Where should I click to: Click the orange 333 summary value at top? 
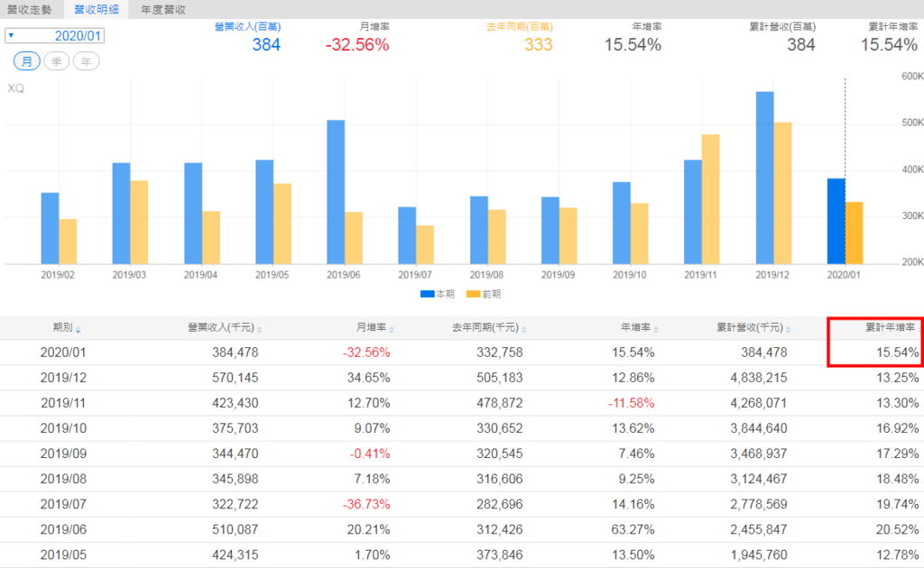point(539,45)
